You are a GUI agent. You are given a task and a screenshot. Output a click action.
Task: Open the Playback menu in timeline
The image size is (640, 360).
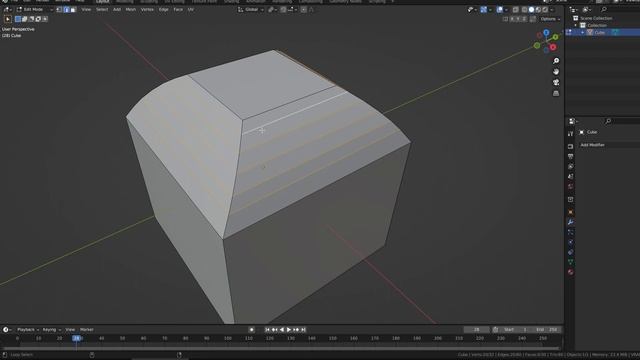(28, 330)
